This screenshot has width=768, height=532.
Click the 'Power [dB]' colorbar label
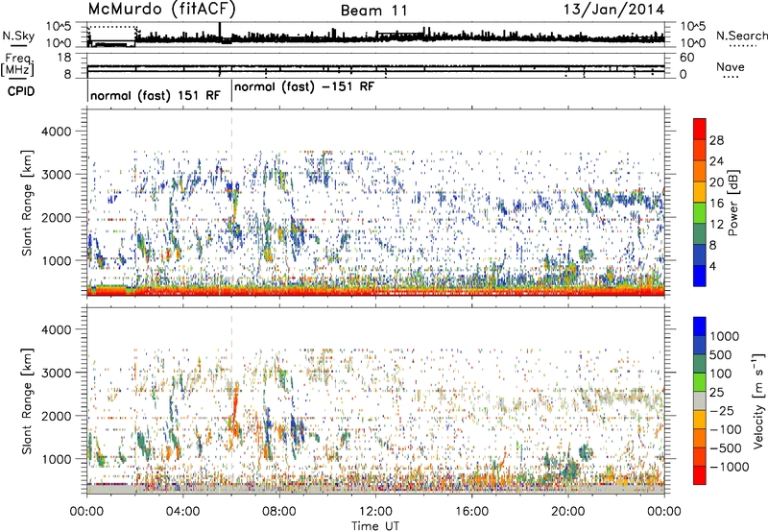click(x=732, y=203)
